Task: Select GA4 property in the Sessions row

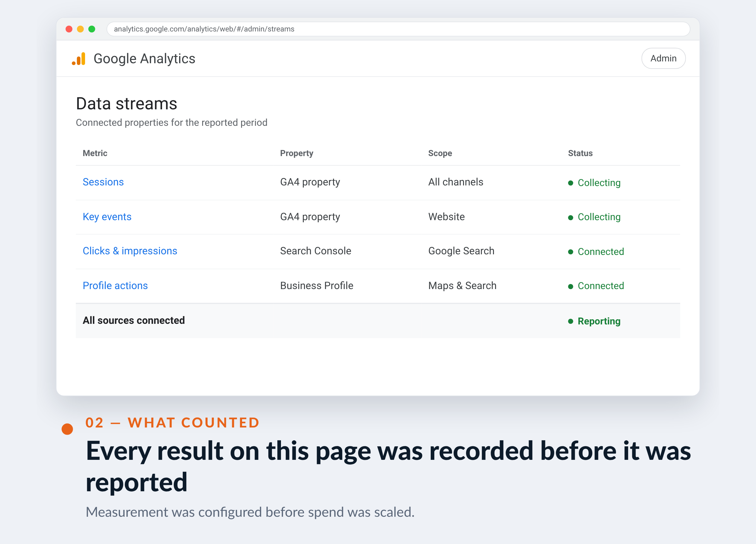Action: [310, 182]
